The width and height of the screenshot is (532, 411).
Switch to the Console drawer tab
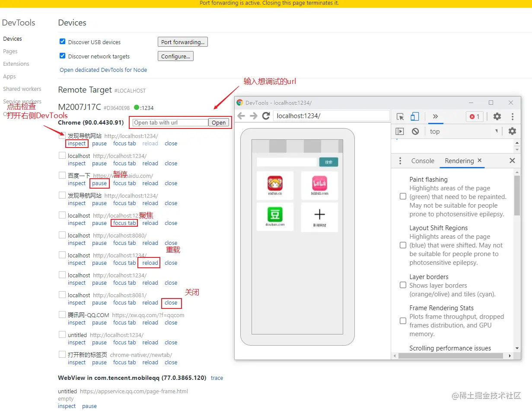click(x=423, y=161)
